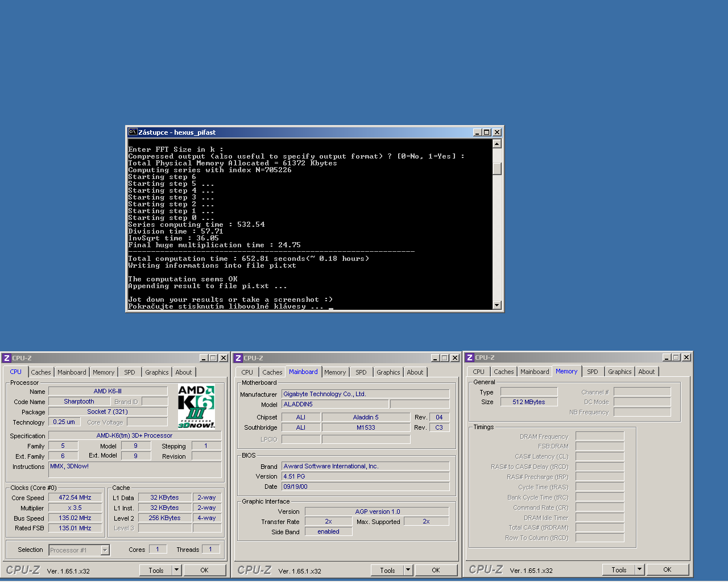Close the hexus_pifast console window
728x582 pixels.
pos(497,132)
